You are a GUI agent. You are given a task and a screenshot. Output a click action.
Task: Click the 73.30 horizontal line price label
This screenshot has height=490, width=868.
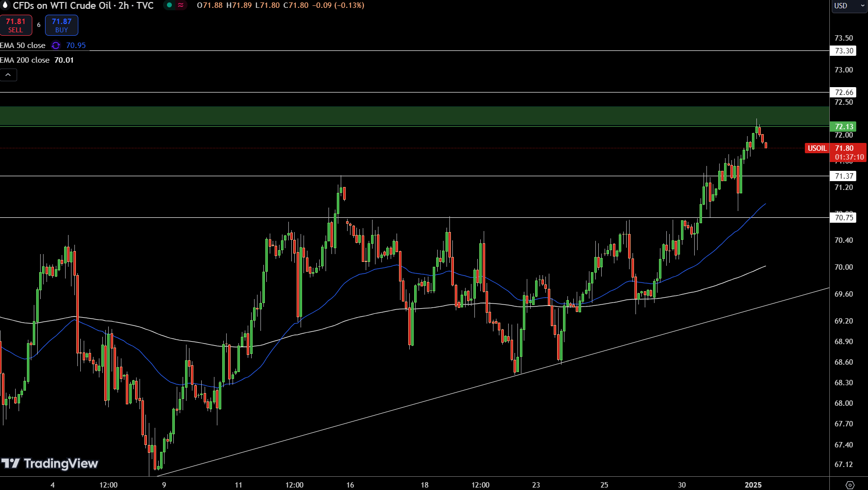click(844, 51)
